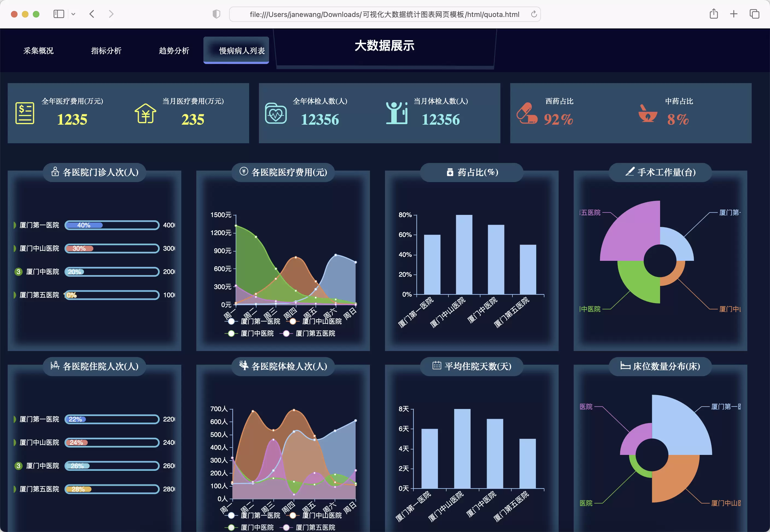The height and width of the screenshot is (532, 770).
Task: Add a new tab with plus icon
Action: click(x=734, y=14)
